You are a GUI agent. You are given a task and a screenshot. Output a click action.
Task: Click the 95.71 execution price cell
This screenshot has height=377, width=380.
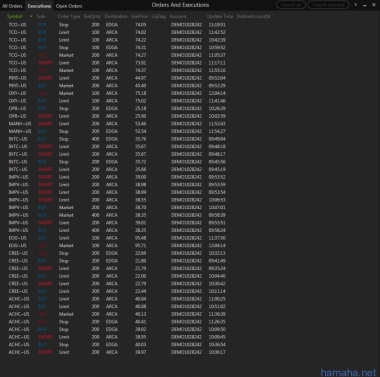pyautogui.click(x=140, y=246)
